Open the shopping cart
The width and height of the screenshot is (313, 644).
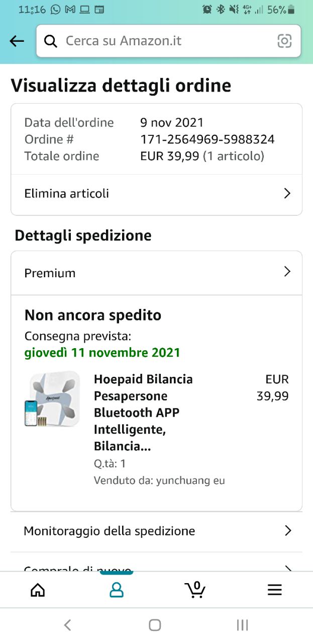pyautogui.click(x=195, y=589)
